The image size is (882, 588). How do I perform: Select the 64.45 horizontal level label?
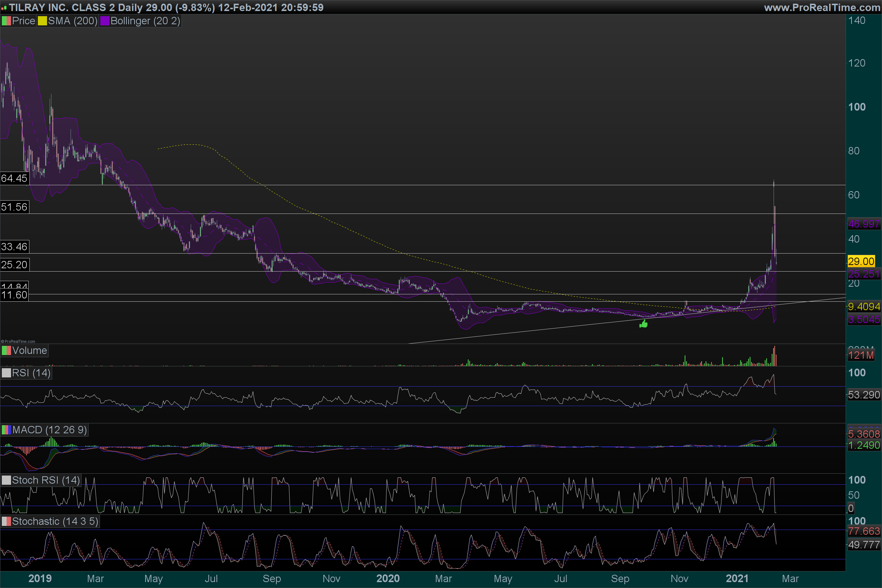pos(14,178)
